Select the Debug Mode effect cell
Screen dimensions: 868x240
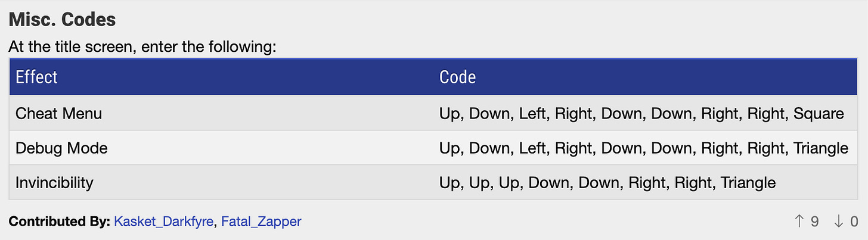221,148
